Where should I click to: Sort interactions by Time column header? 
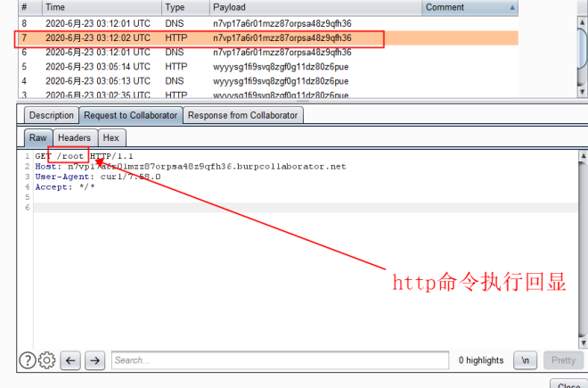click(100, 7)
